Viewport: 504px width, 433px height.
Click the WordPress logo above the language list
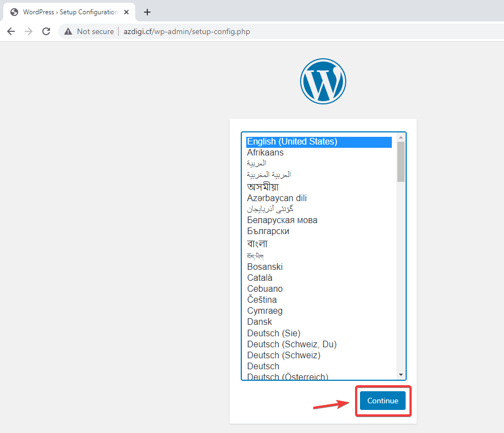(x=323, y=81)
